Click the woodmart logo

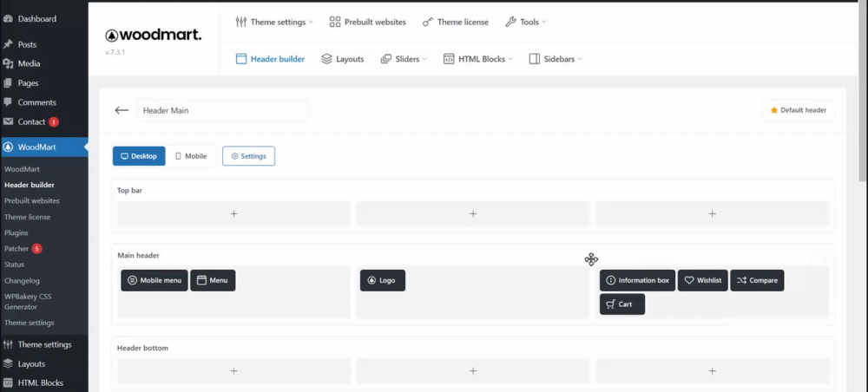coord(154,36)
